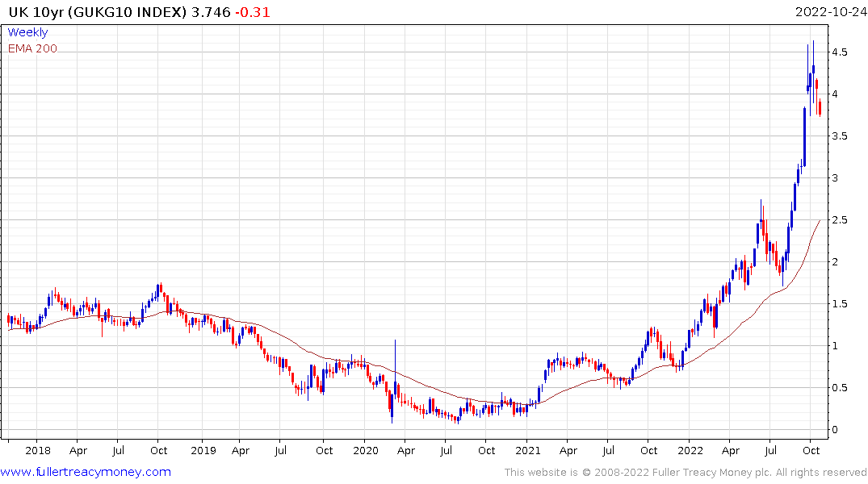
Task: Select the 4 y-axis label
Action: point(835,94)
